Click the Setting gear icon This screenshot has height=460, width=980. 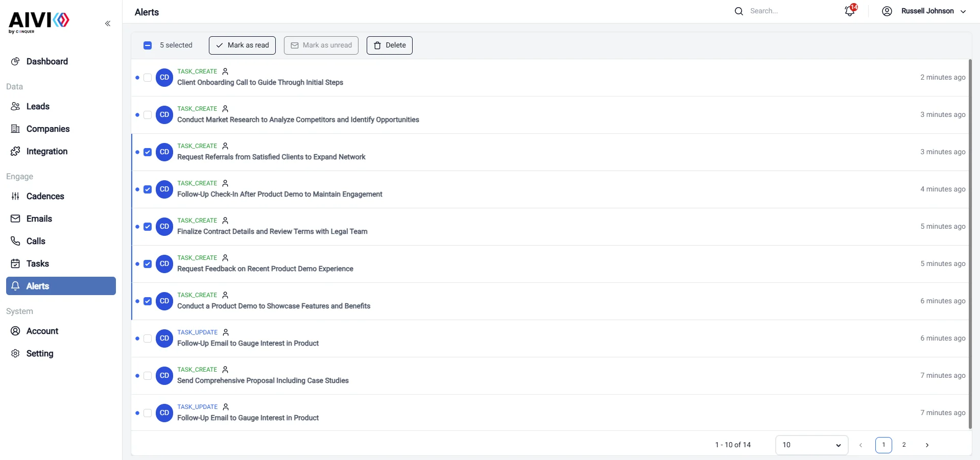[15, 353]
